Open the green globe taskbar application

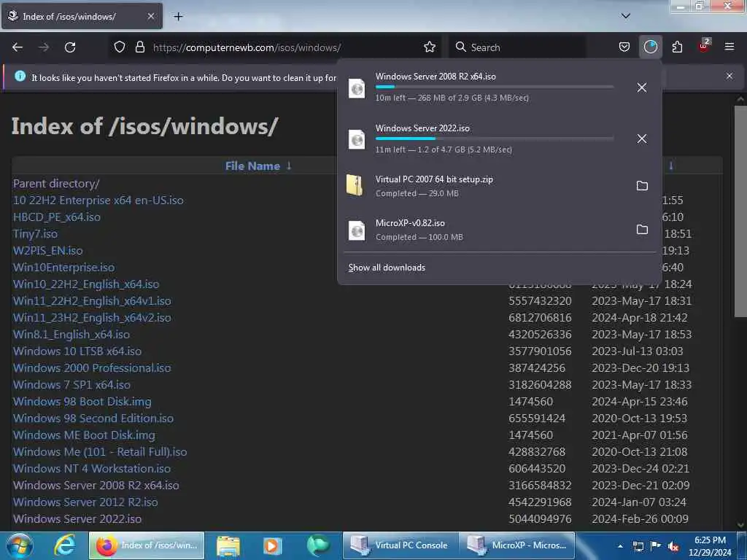click(x=317, y=545)
